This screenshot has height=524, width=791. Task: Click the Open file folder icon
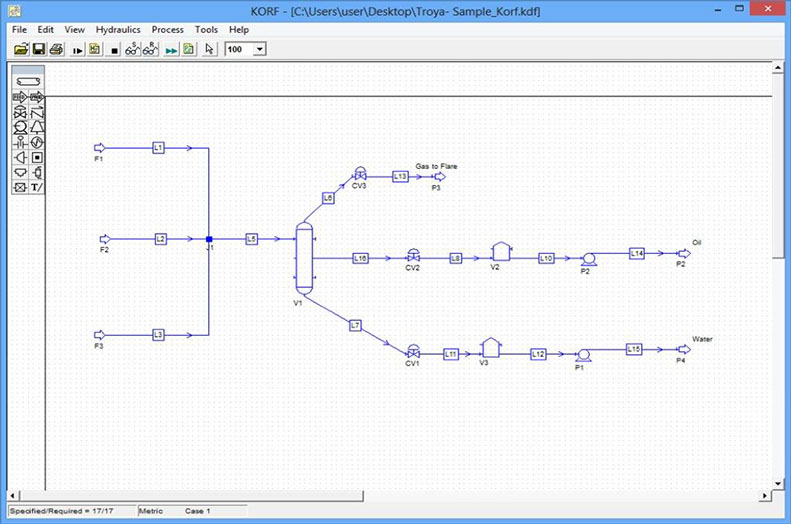[x=20, y=49]
